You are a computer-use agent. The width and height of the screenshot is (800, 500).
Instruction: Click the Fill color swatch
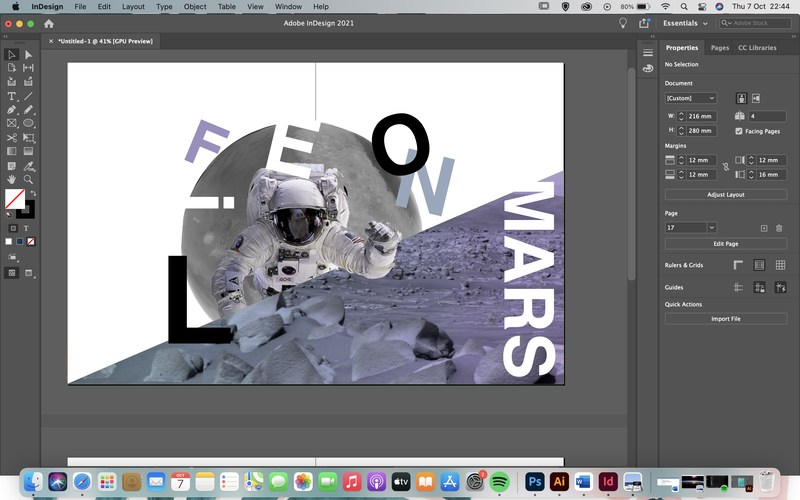[x=15, y=199]
